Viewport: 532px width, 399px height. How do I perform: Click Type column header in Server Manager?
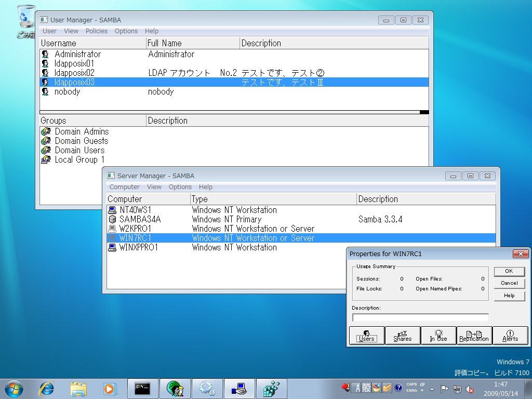pos(273,199)
